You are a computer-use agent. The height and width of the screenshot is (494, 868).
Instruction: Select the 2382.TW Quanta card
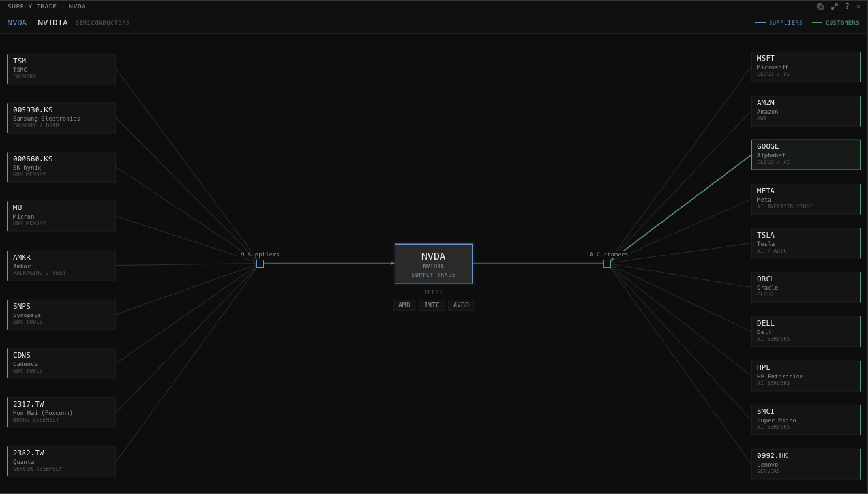(x=61, y=461)
